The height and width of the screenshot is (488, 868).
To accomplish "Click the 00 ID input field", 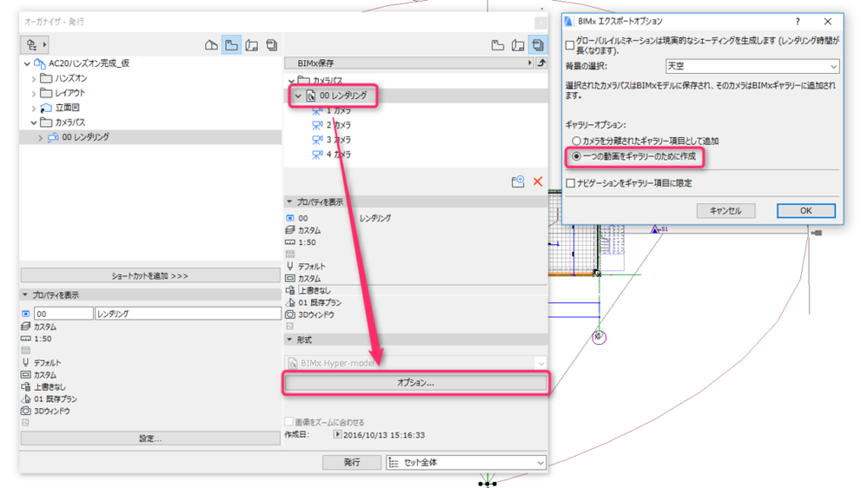I will 63,313.
